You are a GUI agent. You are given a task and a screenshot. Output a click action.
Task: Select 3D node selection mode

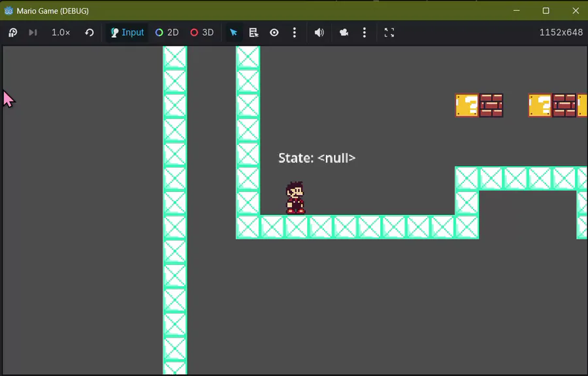point(202,33)
